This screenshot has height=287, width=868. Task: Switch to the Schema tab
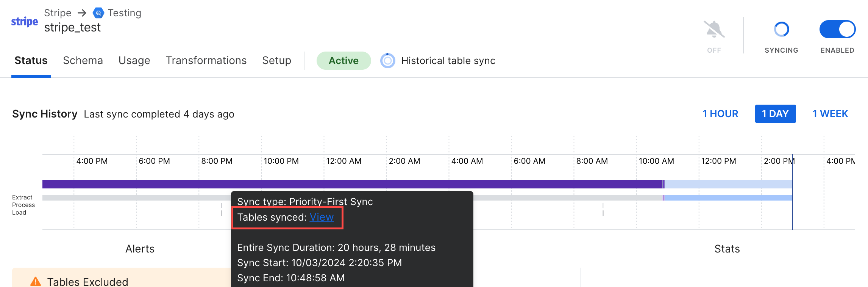[x=83, y=61]
